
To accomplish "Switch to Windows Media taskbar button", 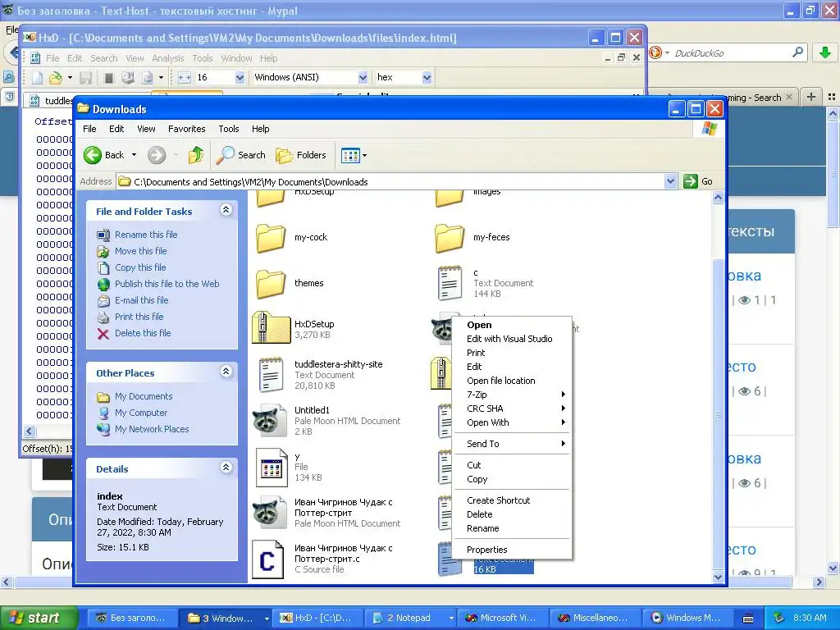I will pyautogui.click(x=687, y=618).
